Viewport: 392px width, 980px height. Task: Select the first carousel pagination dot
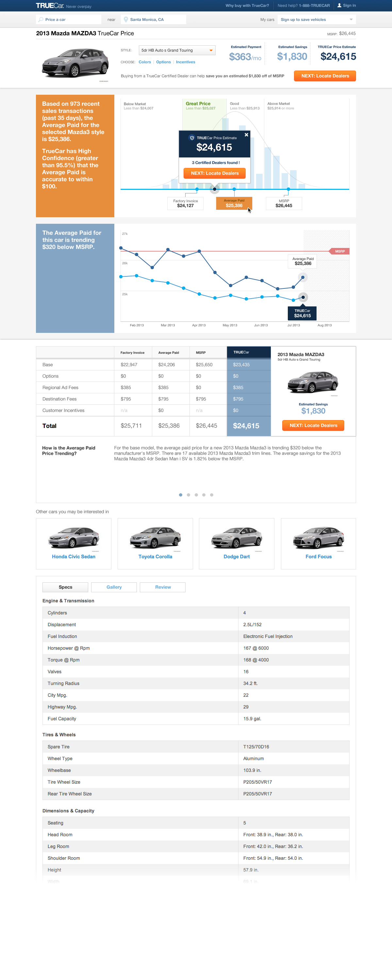[180, 495]
